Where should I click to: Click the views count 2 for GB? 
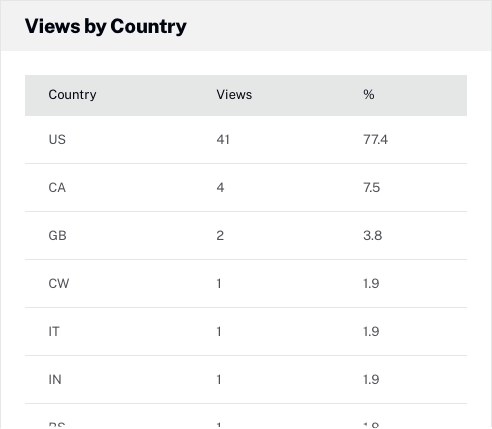coord(220,236)
